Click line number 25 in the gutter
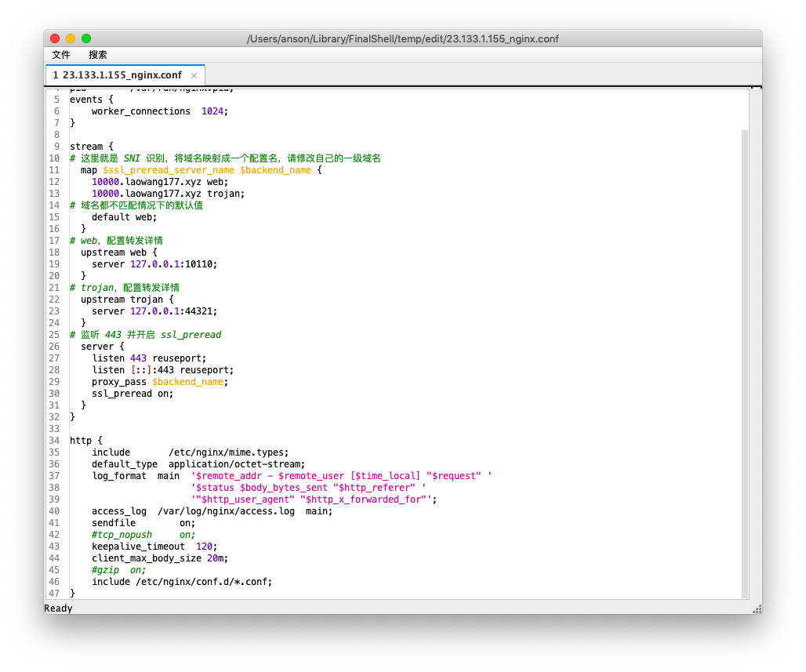The width and height of the screenshot is (806, 672). click(x=54, y=334)
